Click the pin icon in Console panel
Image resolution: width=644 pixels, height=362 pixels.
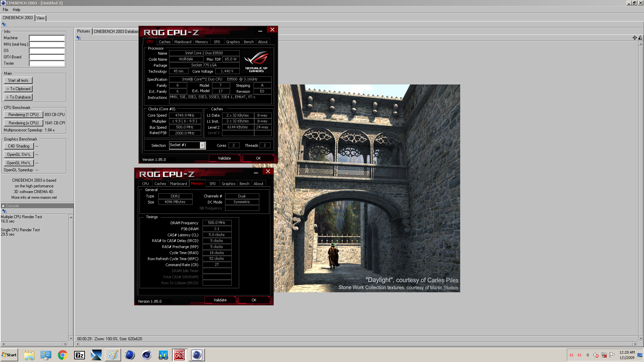(x=4, y=211)
